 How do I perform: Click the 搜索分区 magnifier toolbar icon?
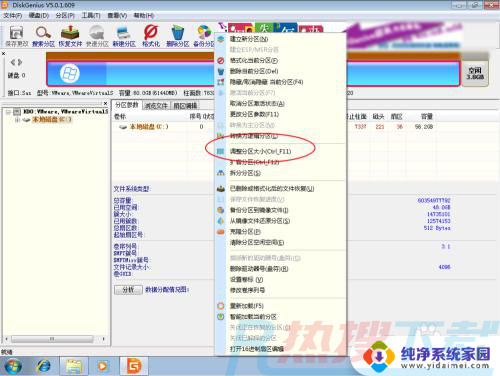pyautogui.click(x=43, y=33)
